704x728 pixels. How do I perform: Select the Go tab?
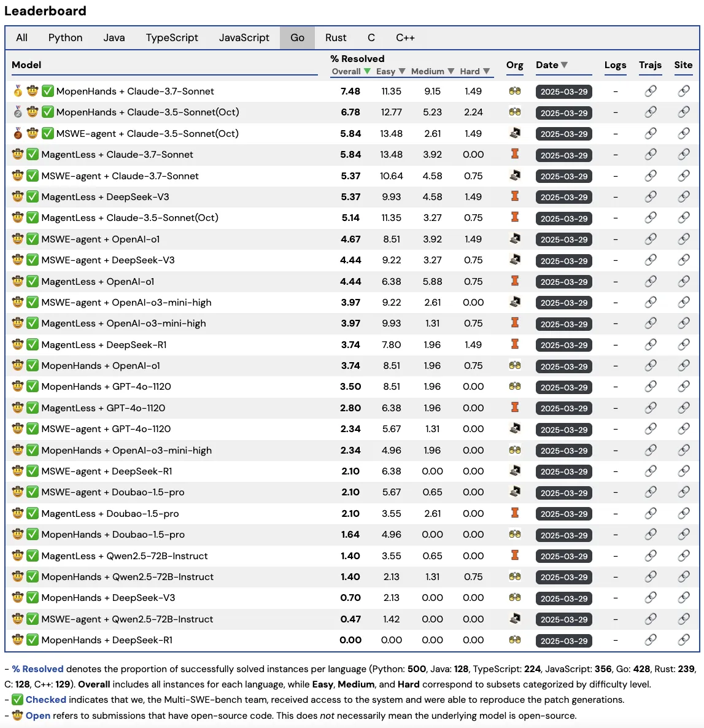pyautogui.click(x=297, y=37)
